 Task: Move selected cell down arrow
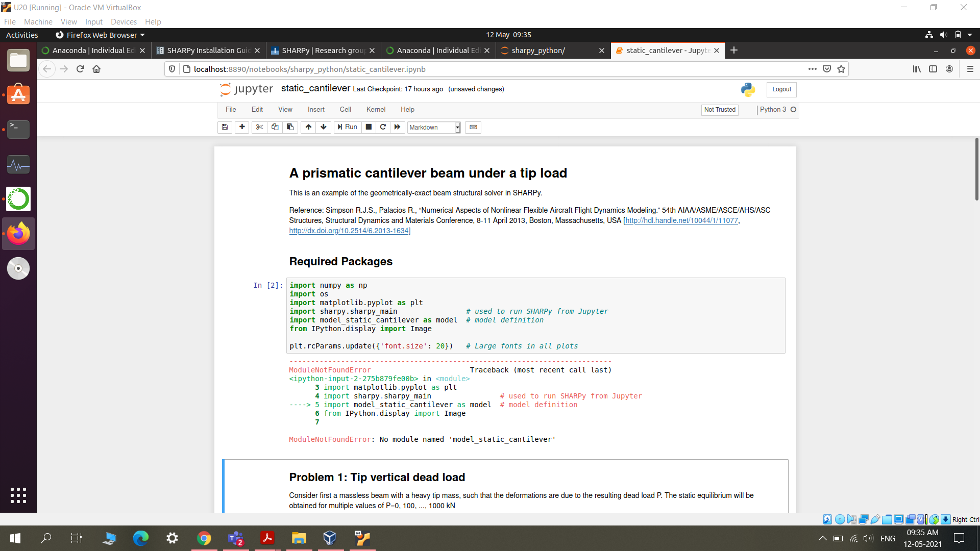click(324, 127)
